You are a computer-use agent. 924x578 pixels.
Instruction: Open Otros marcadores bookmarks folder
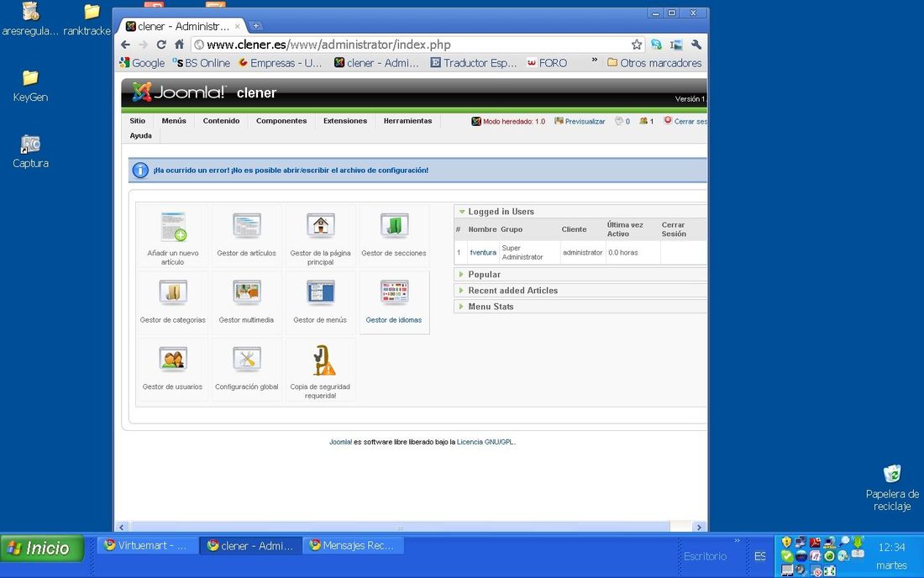tap(654, 62)
